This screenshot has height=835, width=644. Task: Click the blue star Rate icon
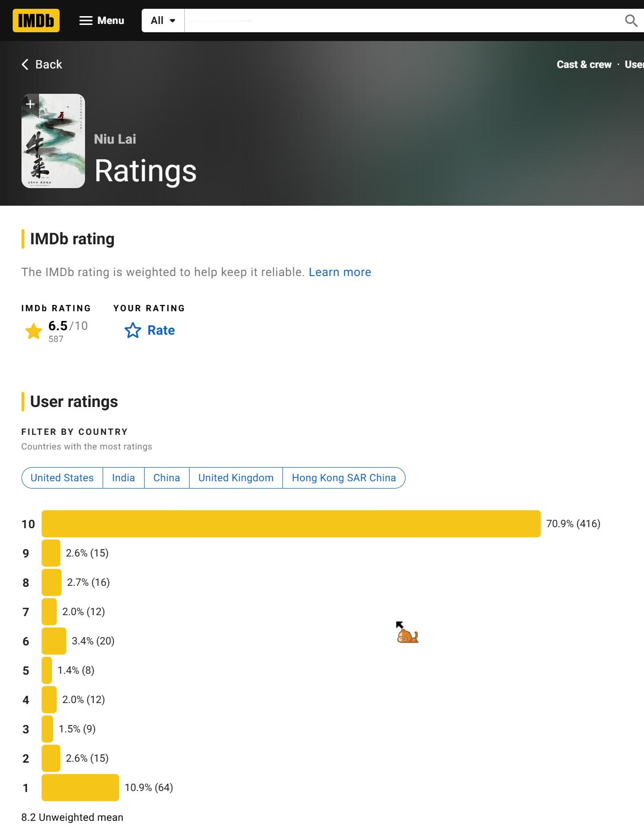point(133,330)
